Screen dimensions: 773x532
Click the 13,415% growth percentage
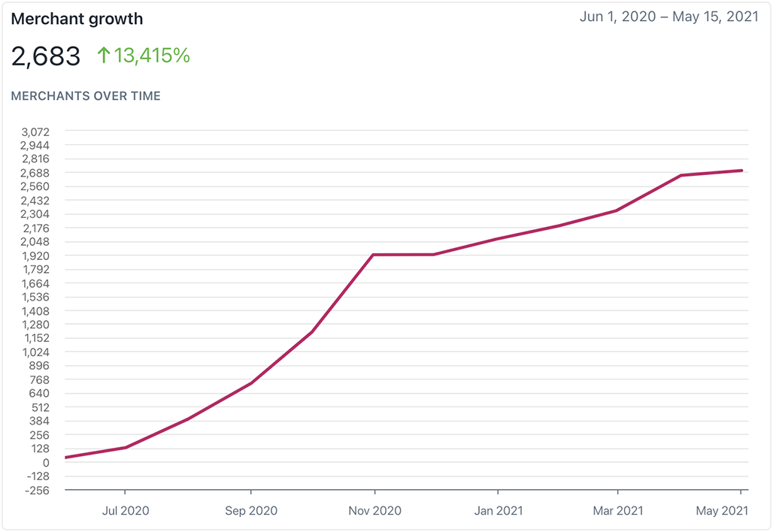tap(152, 55)
